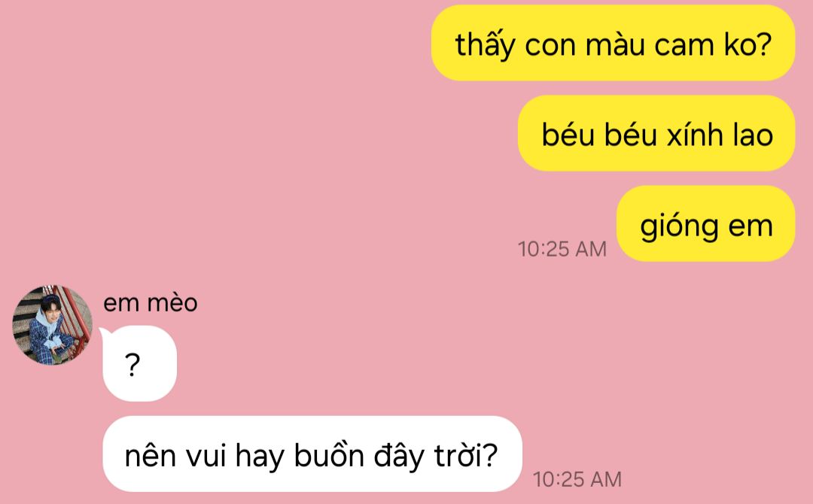813x504 pixels.
Task: Click the question mark ending "cam ko?"
Action: pos(762,44)
